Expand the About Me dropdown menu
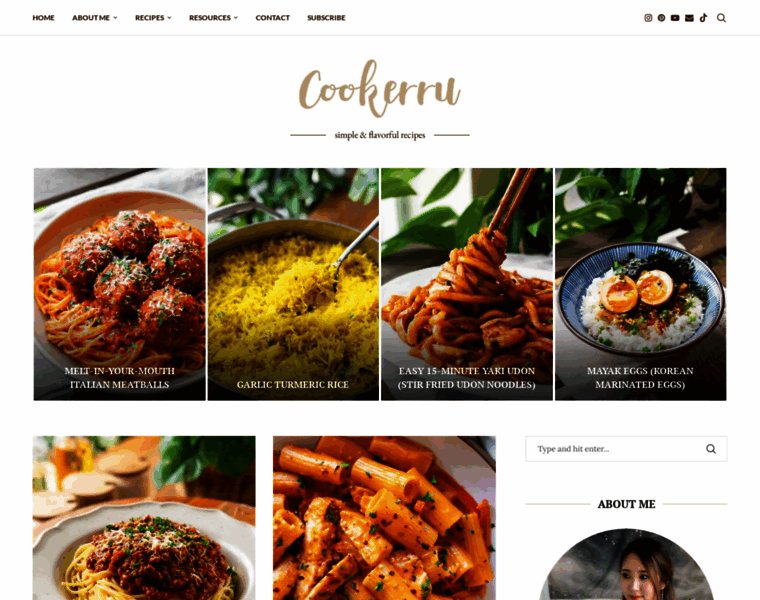The width and height of the screenshot is (760, 600). click(95, 18)
